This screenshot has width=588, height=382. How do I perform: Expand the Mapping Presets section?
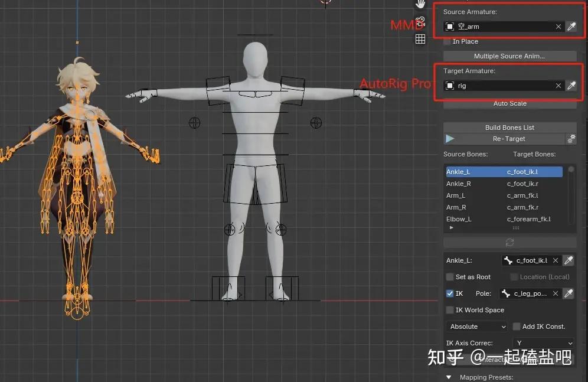click(449, 377)
